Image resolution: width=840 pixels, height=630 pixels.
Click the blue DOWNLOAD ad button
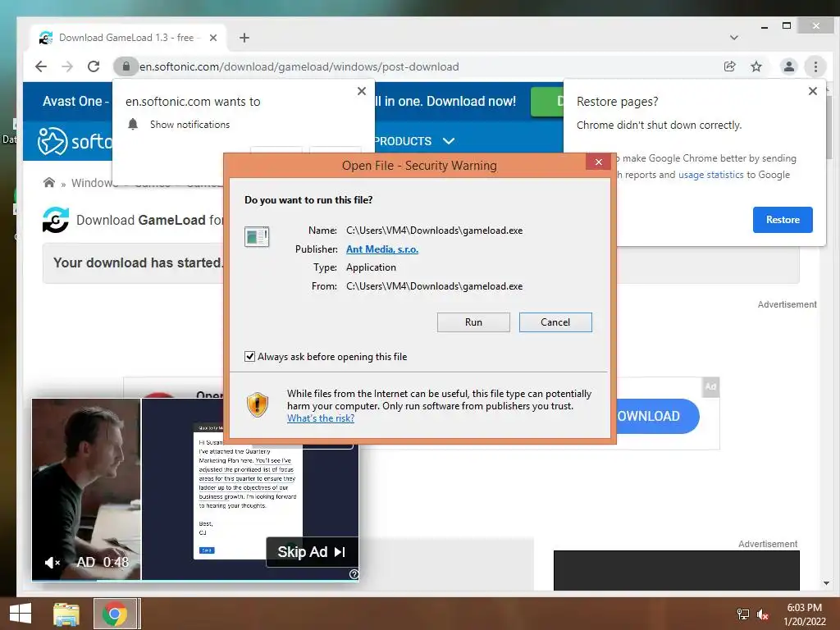(x=658, y=416)
